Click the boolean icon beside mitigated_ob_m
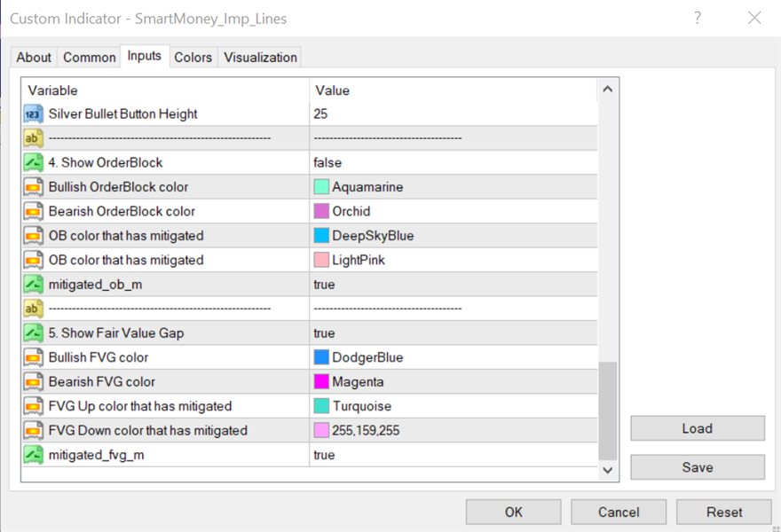Image resolution: width=781 pixels, height=532 pixels. click(33, 285)
